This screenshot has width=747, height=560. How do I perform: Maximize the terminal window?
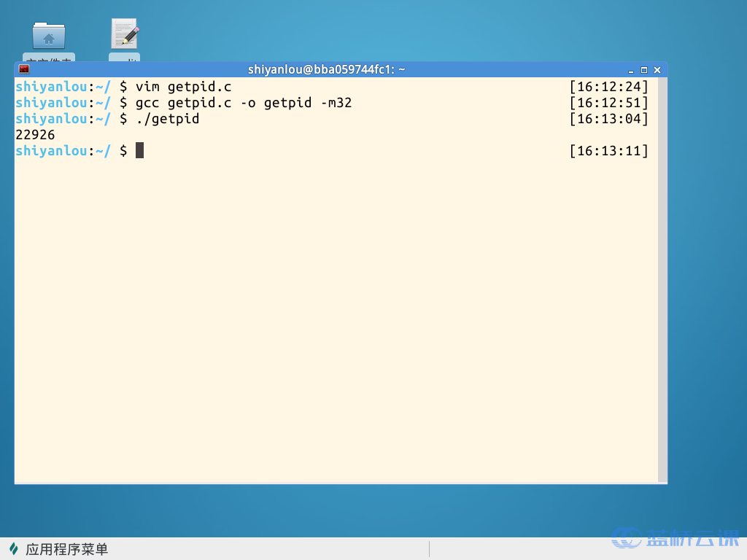click(x=644, y=70)
